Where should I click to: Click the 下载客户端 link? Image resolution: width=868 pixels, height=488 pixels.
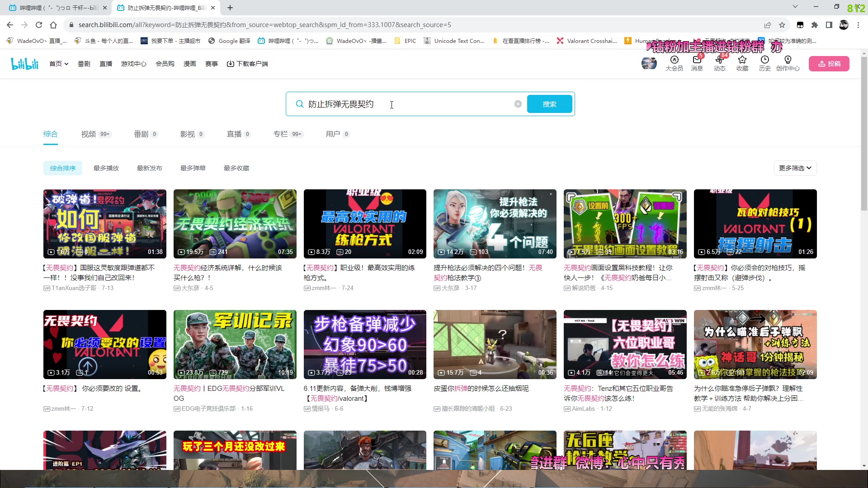(247, 64)
